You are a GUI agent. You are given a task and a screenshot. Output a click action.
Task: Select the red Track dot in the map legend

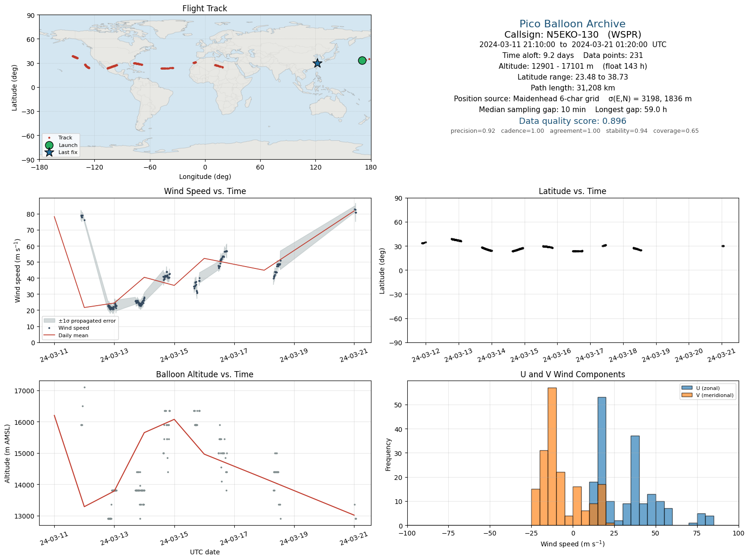click(x=49, y=138)
